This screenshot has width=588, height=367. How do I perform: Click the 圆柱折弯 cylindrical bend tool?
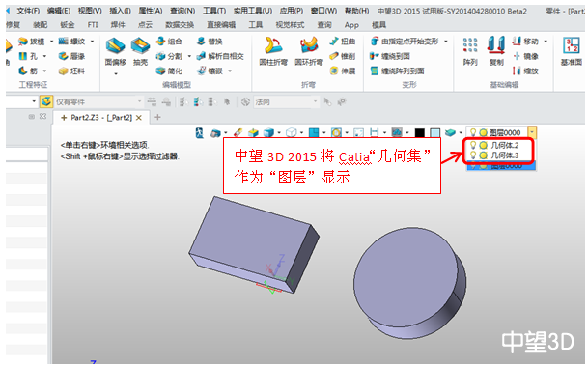point(273,52)
